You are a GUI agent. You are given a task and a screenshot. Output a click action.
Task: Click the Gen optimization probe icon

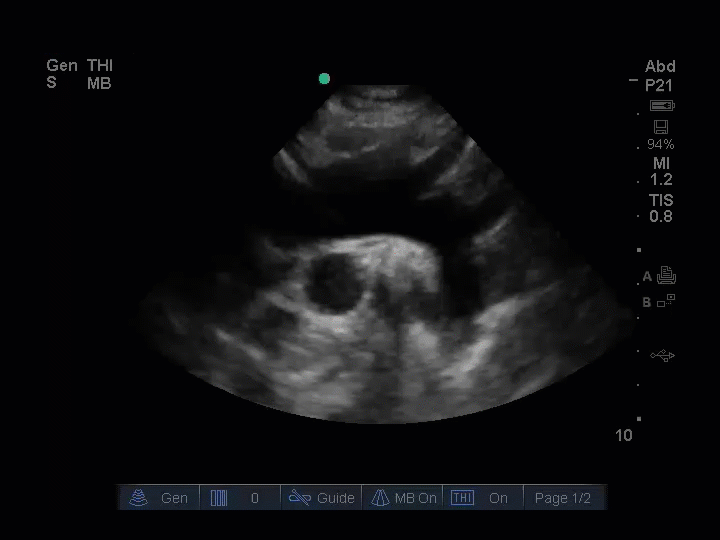point(139,498)
